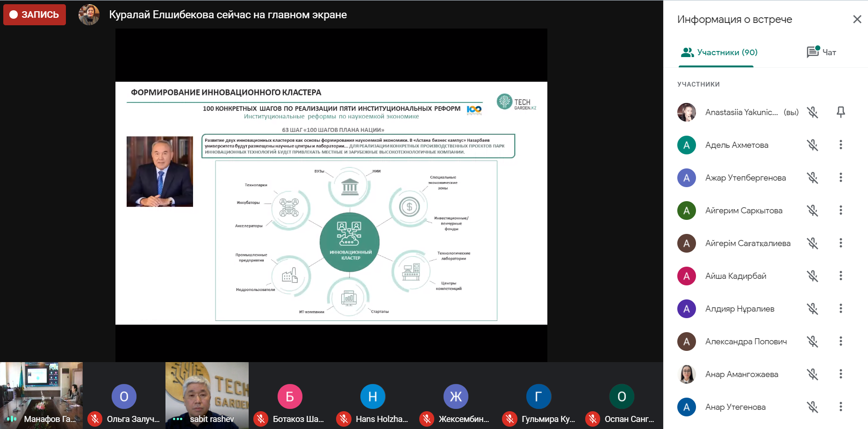The width and height of the screenshot is (868, 429).
Task: Click Ботакоз Ша participant avatar
Action: tap(290, 397)
